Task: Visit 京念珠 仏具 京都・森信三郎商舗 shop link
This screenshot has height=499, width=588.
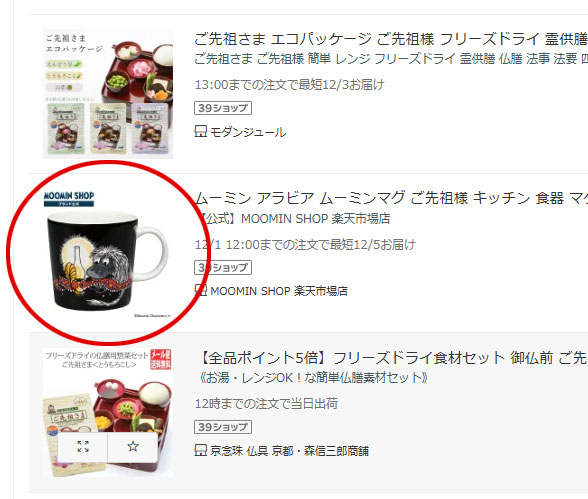Action: 289,451
